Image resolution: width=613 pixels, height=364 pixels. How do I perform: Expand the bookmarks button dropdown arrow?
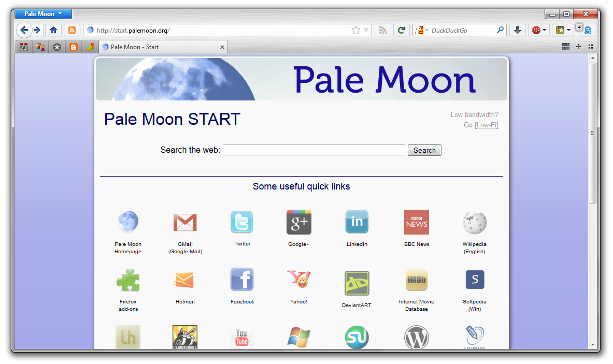[x=568, y=30]
